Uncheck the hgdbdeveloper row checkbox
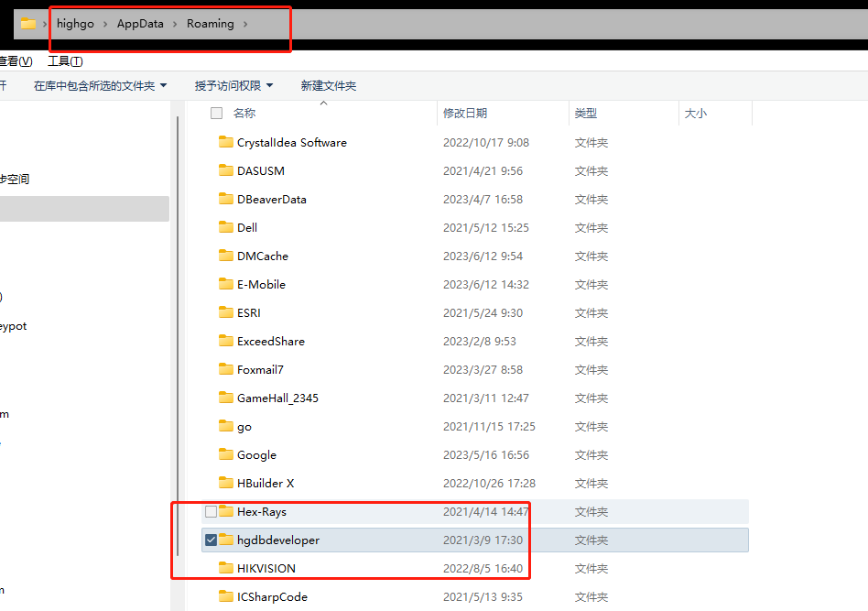This screenshot has height=611, width=868. coord(211,540)
